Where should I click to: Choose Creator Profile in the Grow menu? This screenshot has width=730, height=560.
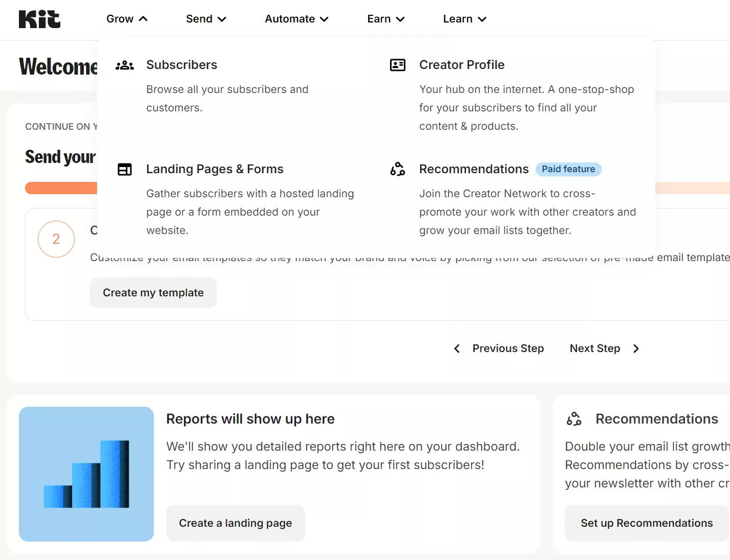pos(461,65)
